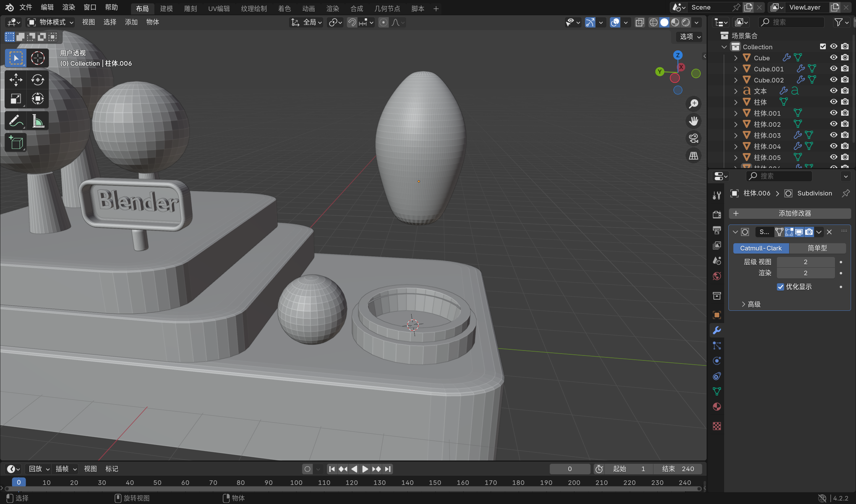This screenshot has height=504, width=856.
Task: Open Material properties tab icon
Action: point(717,407)
